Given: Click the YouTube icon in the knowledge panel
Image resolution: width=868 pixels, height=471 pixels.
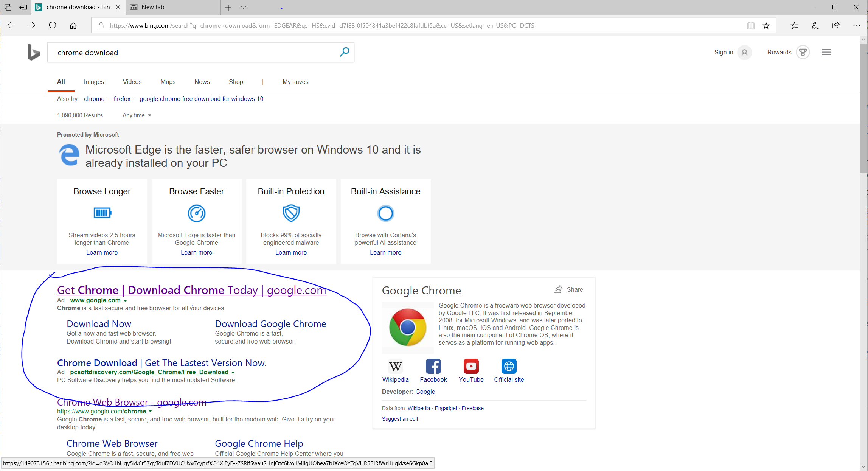Looking at the screenshot, I should (x=471, y=366).
